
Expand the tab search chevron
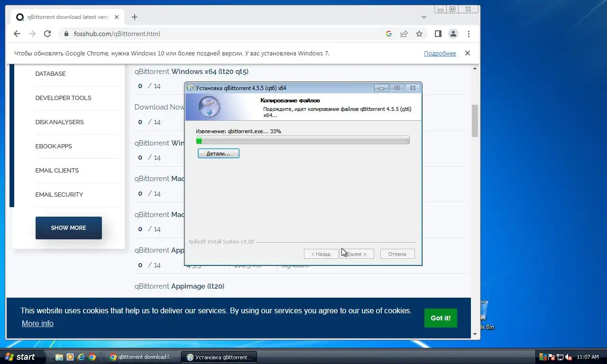[x=424, y=17]
